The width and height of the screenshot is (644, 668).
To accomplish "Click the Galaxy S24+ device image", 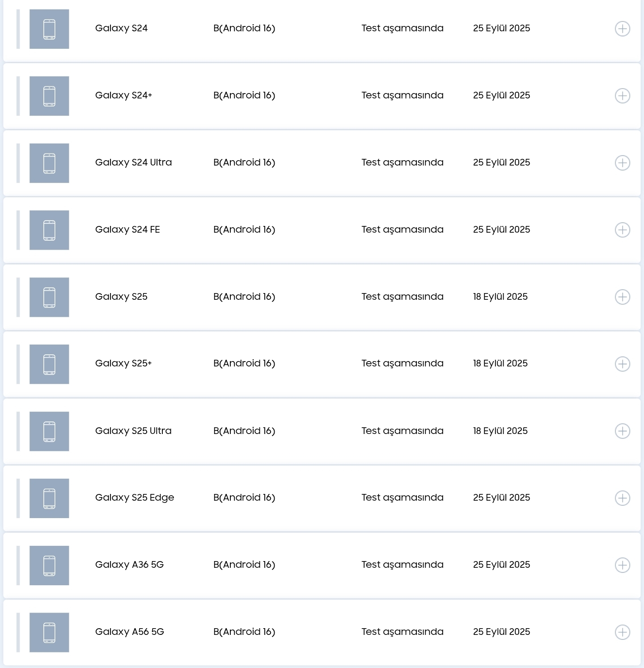I will (x=49, y=96).
